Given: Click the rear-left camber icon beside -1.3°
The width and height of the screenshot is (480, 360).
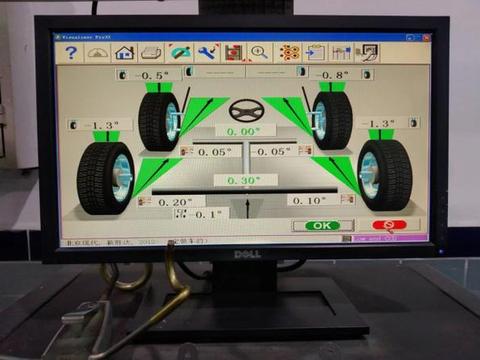Looking at the screenshot, I should (x=73, y=125).
